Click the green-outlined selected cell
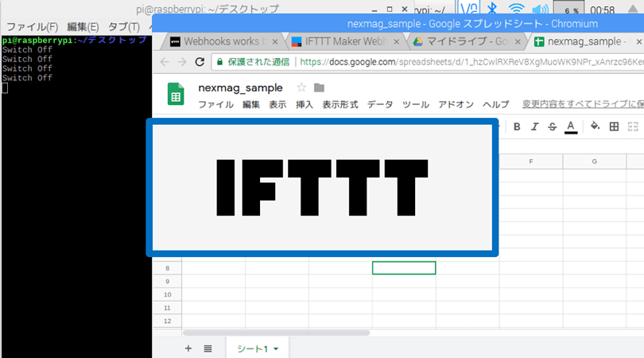Screen dimensions: 644x358 [404, 268]
